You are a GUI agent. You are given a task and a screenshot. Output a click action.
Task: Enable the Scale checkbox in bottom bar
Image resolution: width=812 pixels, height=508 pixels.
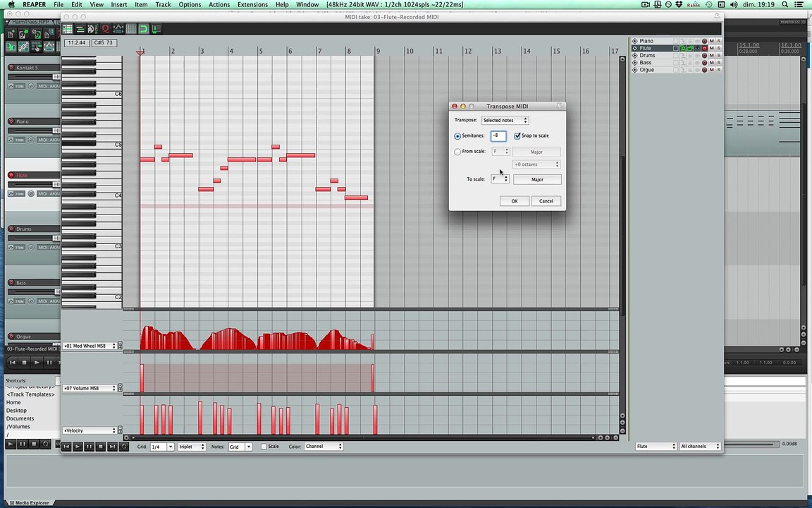tap(264, 447)
